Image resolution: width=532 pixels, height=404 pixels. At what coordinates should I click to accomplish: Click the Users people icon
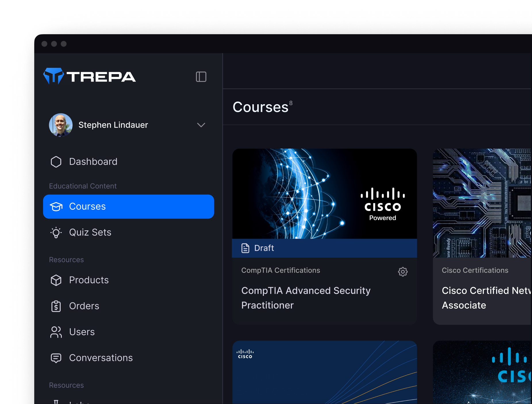click(x=56, y=332)
